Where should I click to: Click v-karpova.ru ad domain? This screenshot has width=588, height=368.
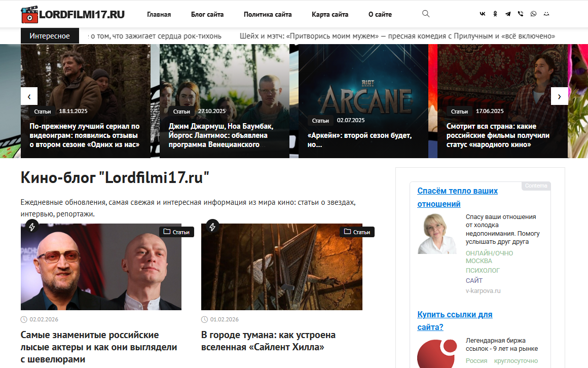[483, 291]
